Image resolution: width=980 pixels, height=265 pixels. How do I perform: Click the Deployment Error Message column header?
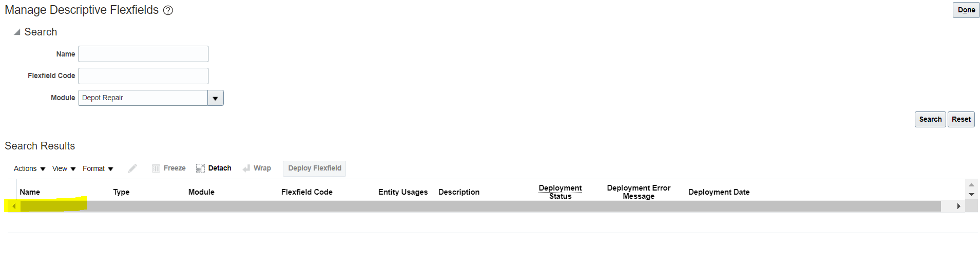(x=639, y=192)
